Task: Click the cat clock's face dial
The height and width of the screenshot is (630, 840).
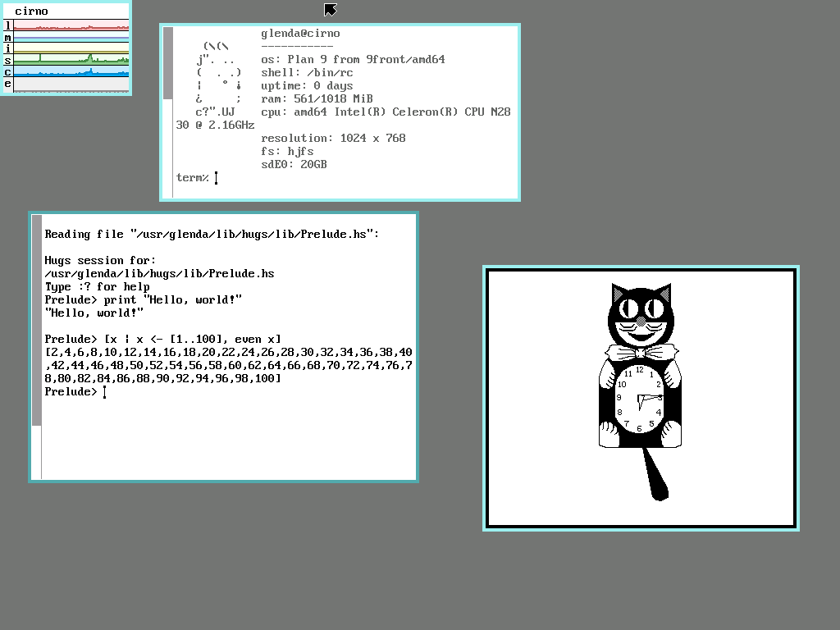Action: point(639,399)
